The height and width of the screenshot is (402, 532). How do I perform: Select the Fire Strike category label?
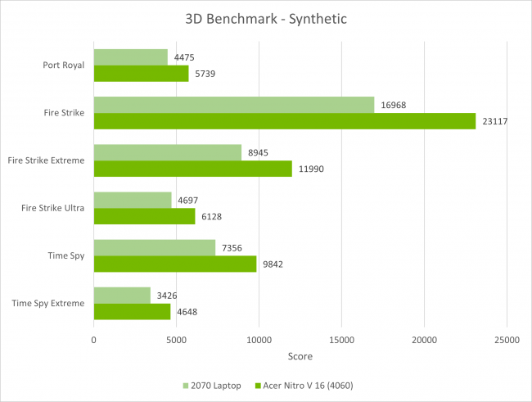coord(64,113)
